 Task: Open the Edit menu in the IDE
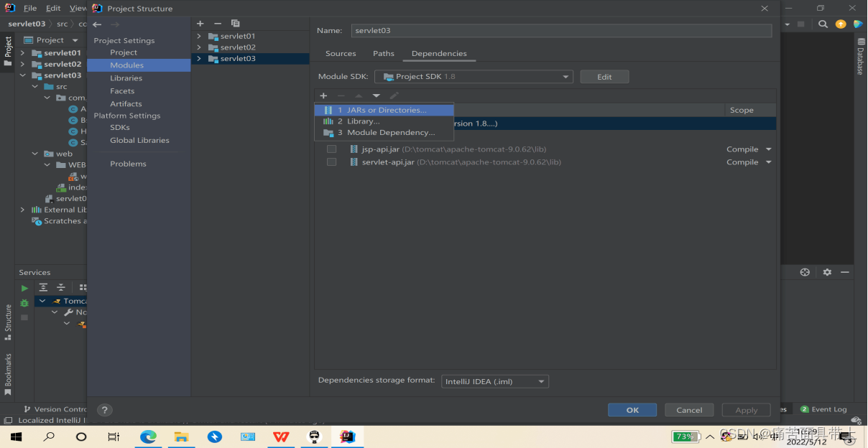click(53, 9)
